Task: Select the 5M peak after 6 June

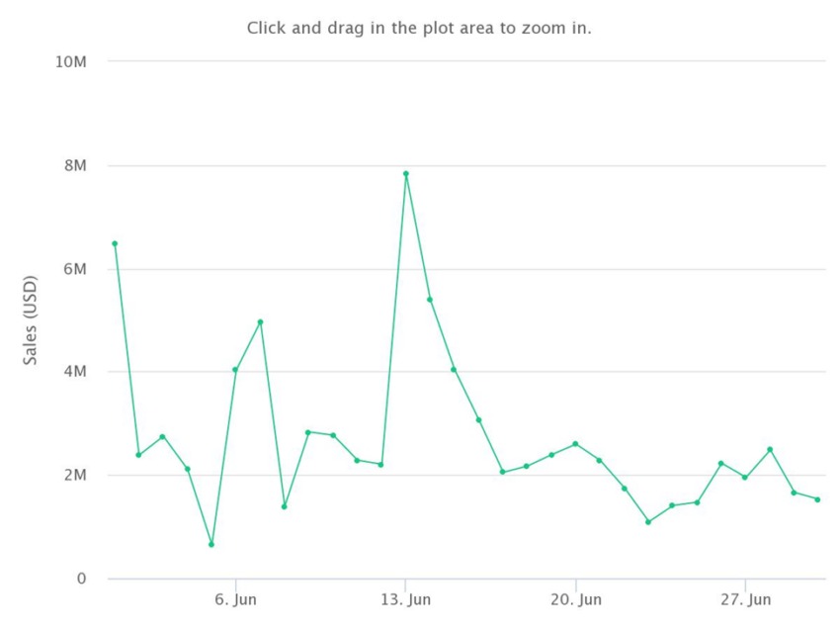Action: point(260,322)
